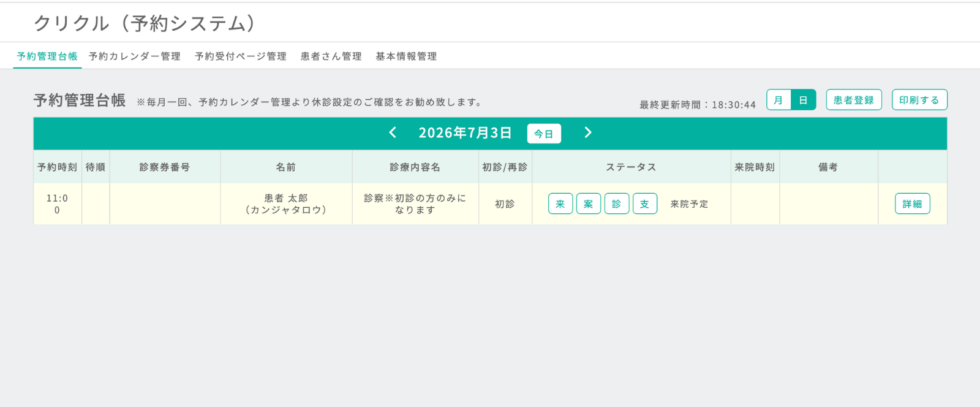Screen dimensions: 980x407
Task: Click the date heading 2026年7月3日
Action: coord(465,133)
